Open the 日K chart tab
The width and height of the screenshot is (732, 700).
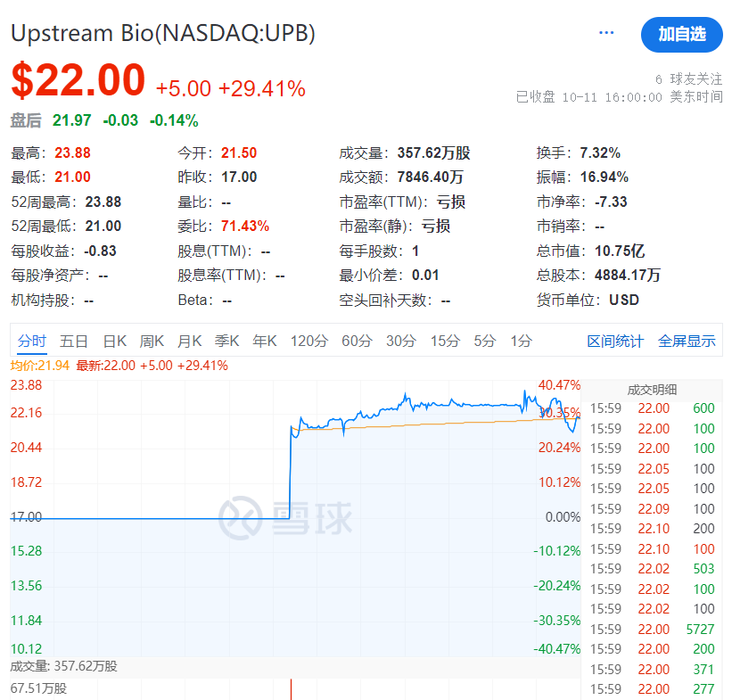[x=114, y=341]
